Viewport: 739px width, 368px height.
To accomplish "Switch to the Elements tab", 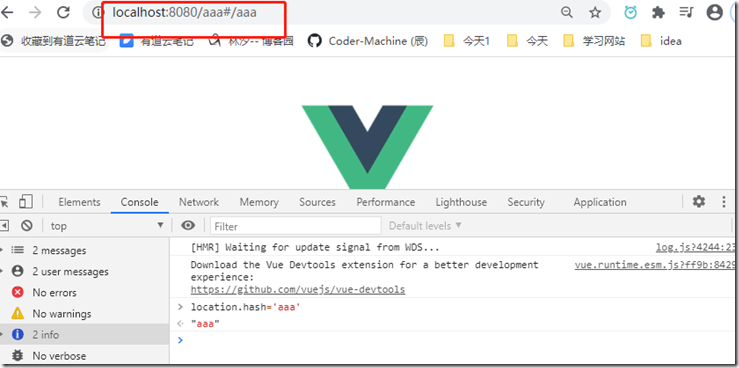I will [79, 202].
